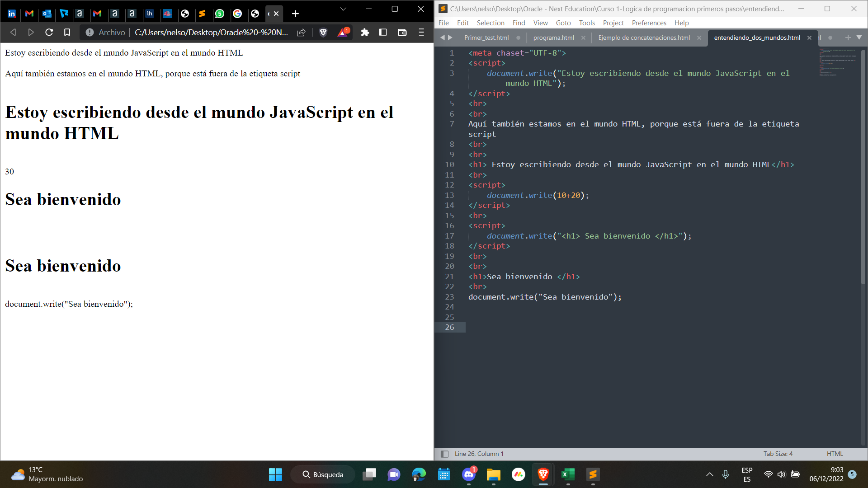Viewport: 868px width, 488px height.
Task: Click the editor vertical scrollbar
Action: pyautogui.click(x=863, y=167)
